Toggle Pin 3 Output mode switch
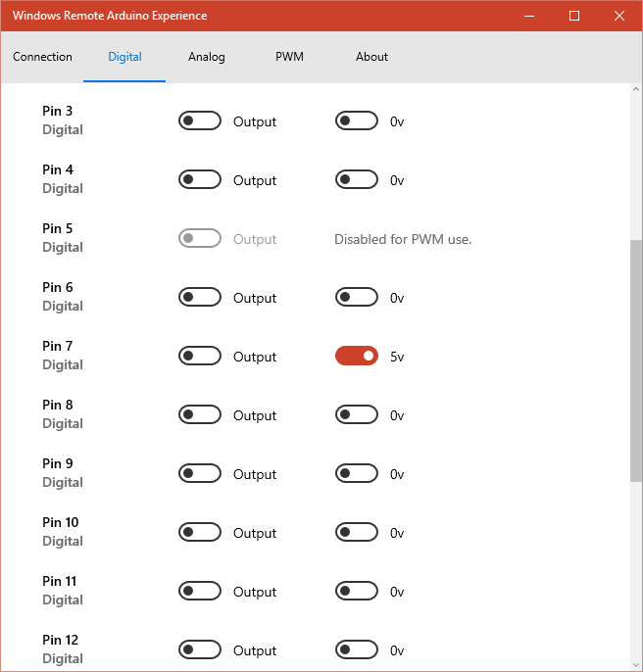The image size is (643, 672). (200, 121)
